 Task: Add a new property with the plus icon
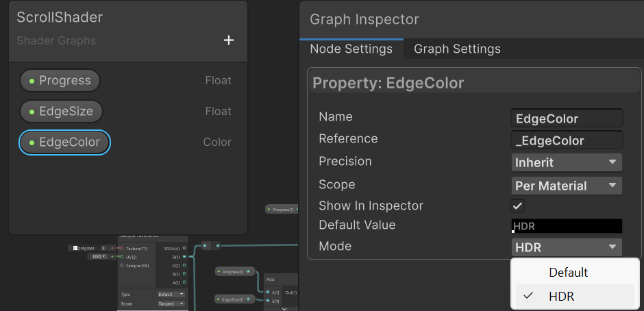point(228,40)
